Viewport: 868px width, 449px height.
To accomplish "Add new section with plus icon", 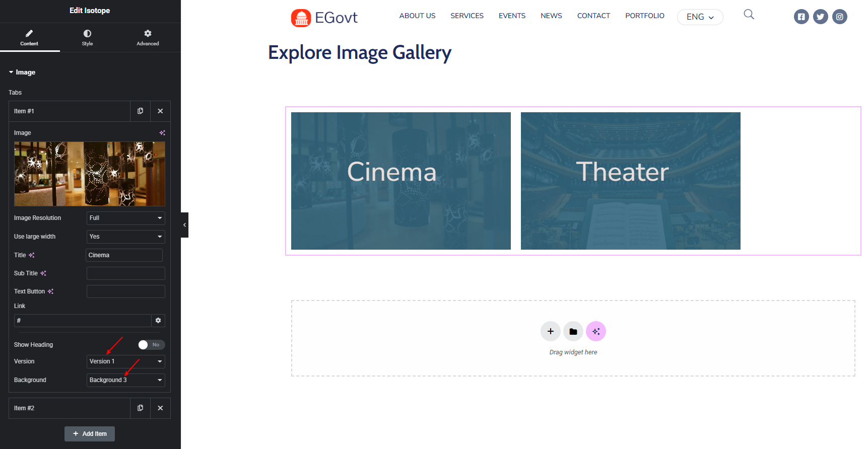I will coord(551,331).
